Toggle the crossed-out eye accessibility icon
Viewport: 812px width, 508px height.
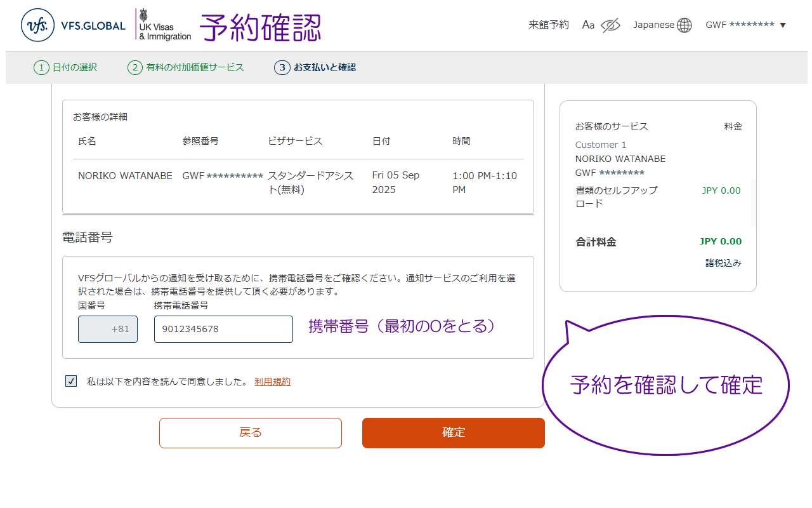pyautogui.click(x=610, y=25)
